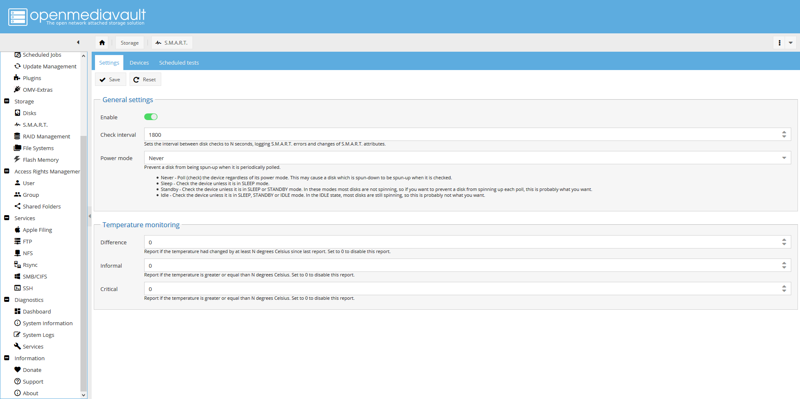Collapse the Storage tree node
The width and height of the screenshot is (800, 399).
[x=7, y=102]
